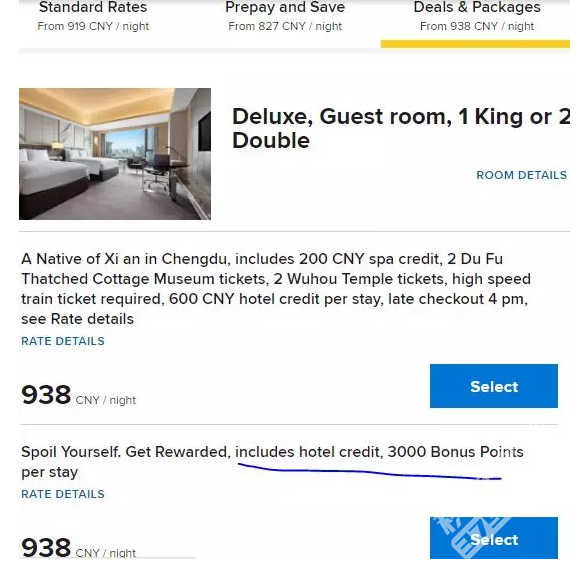Open the ROOM DETAILS link
The image size is (586, 567).
[x=521, y=175]
